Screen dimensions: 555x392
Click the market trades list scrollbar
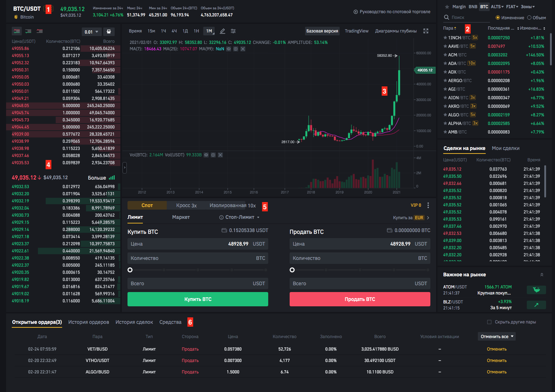(545, 181)
